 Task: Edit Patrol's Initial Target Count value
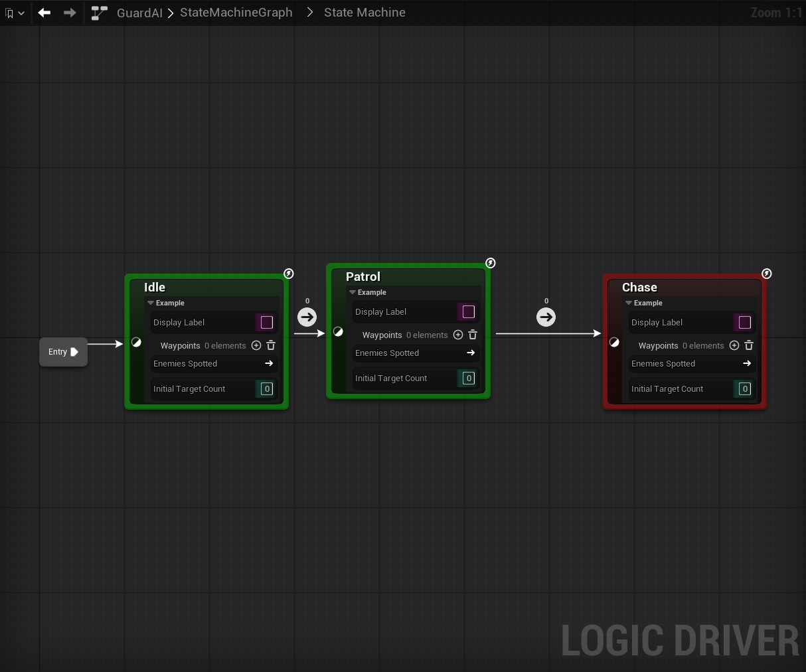[469, 378]
